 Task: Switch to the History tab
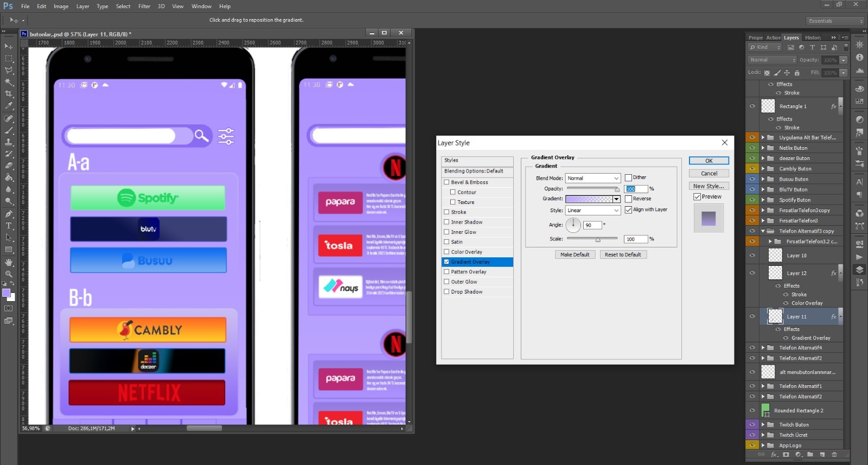coord(813,37)
